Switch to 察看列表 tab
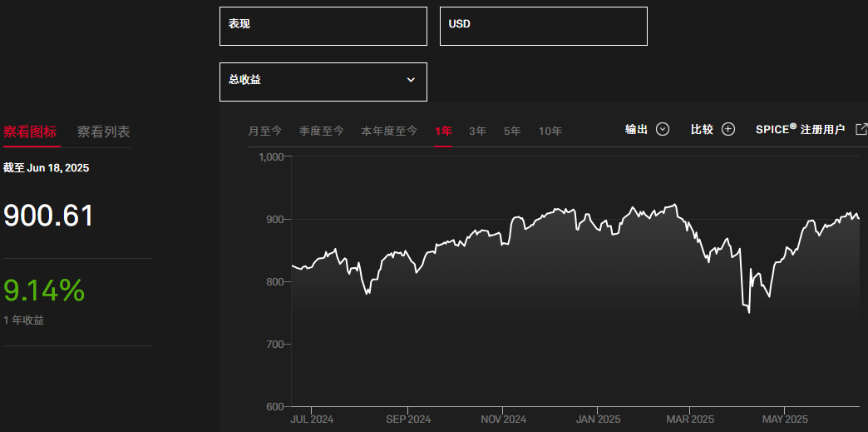Image resolution: width=868 pixels, height=432 pixels. pyautogui.click(x=104, y=132)
